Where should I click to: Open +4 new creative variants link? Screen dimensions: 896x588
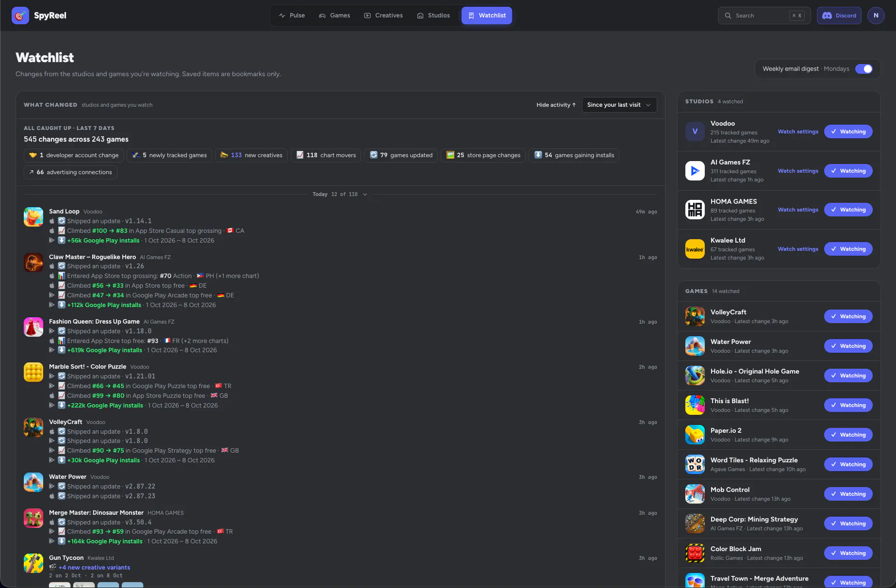(94, 568)
